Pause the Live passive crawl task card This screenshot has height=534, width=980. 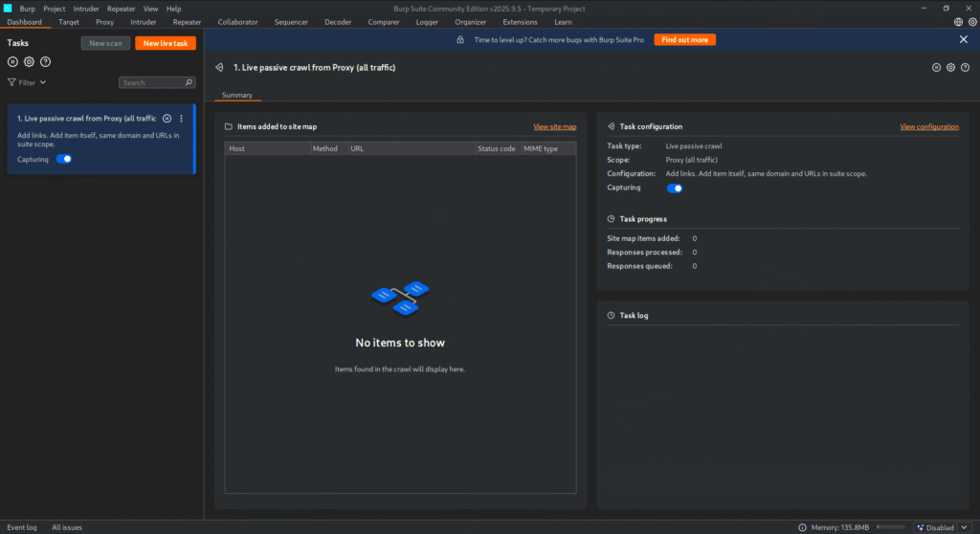(167, 118)
